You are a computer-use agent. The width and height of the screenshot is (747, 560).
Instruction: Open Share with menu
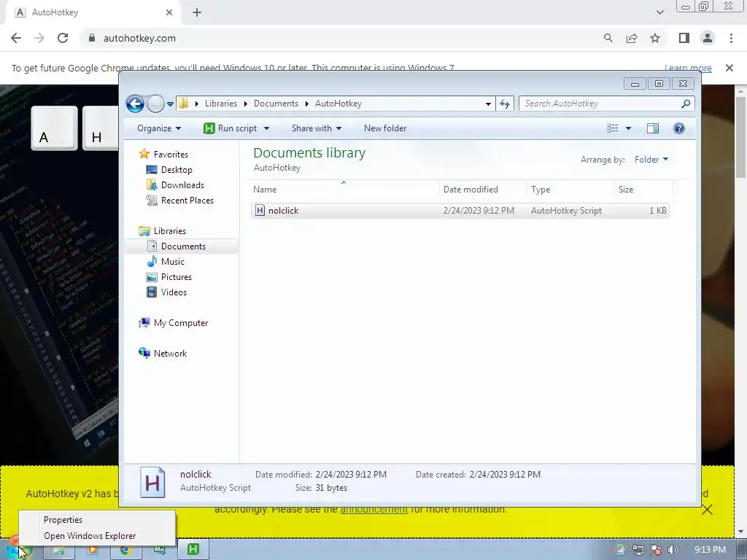(317, 128)
